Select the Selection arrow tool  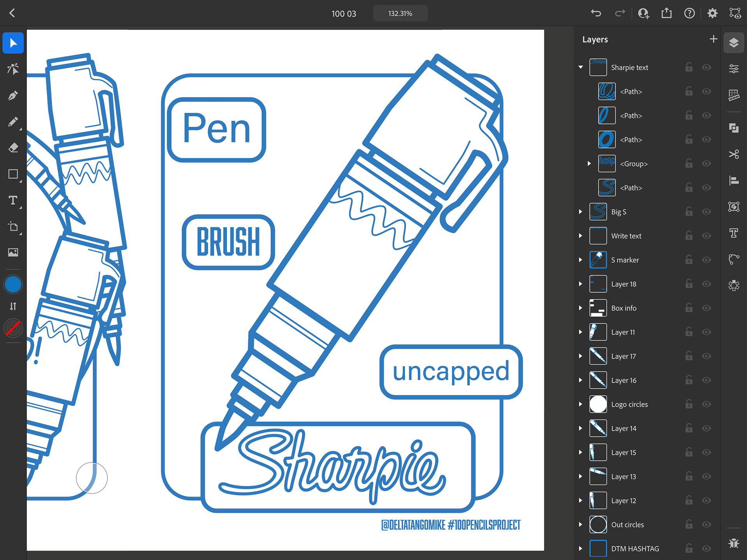click(13, 43)
